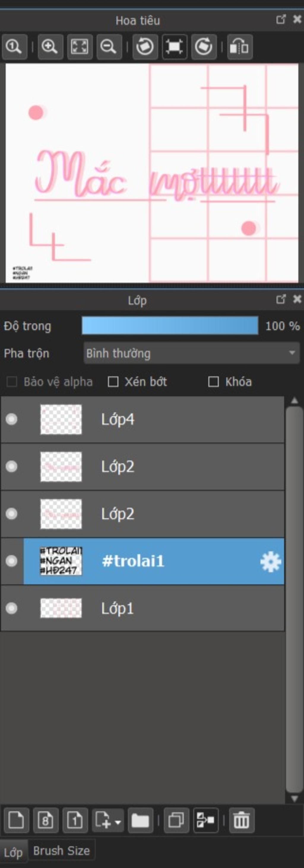The height and width of the screenshot is (868, 304).
Task: Toggle visibility of Lớp1 layer
Action: [12, 608]
